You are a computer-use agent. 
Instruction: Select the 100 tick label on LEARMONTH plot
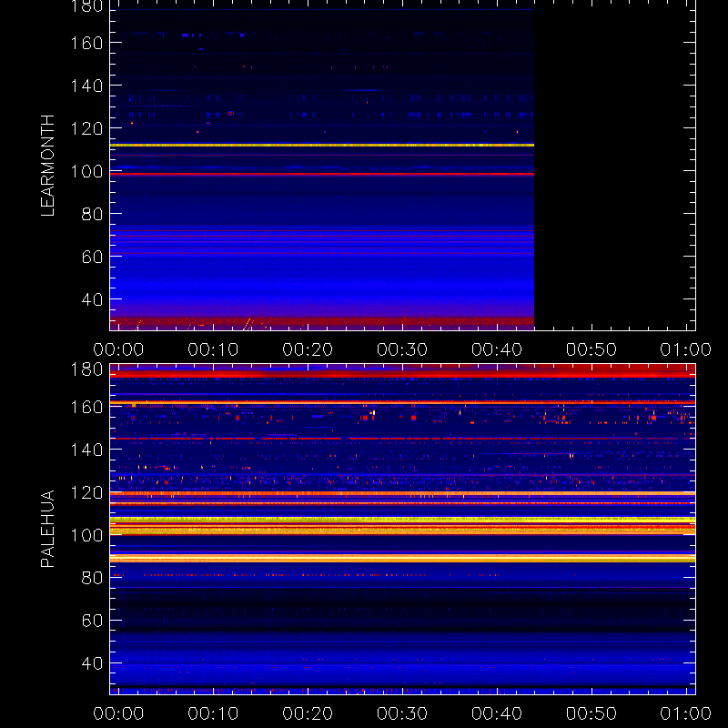[x=86, y=171]
